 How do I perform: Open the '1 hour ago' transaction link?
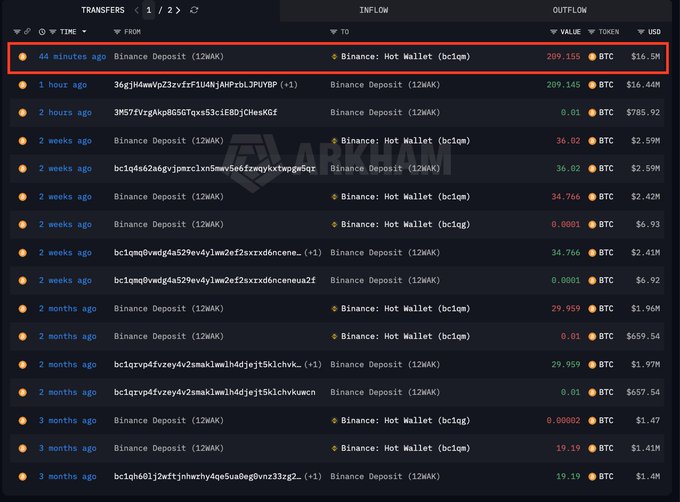point(62,85)
